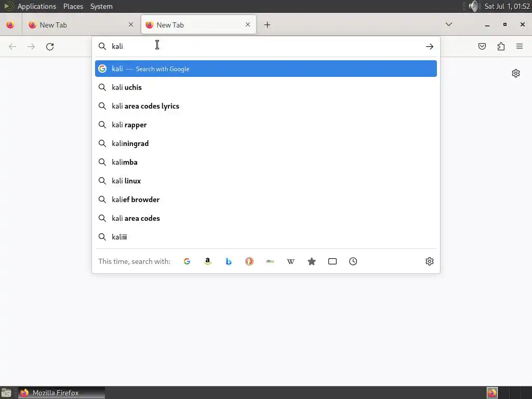Open Firefox View pinned tab
Image resolution: width=532 pixels, height=399 pixels.
click(10, 25)
